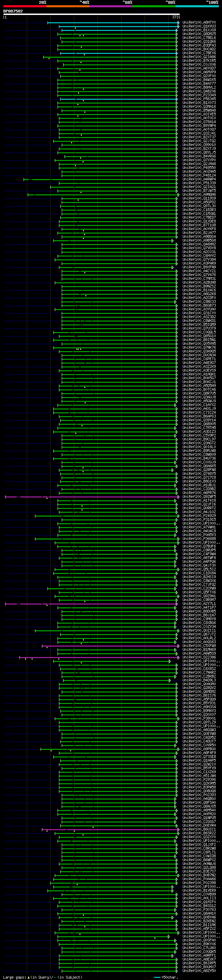This screenshot has height=980, width=222.
Task: Select the UniRef100_Q0SFA0 label
Action: pos(199,940)
